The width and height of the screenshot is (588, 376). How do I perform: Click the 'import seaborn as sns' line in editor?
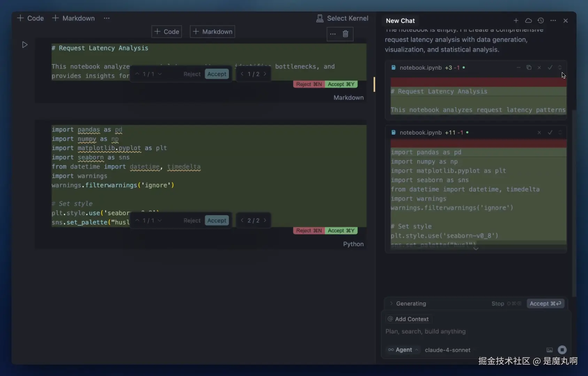pyautogui.click(x=91, y=157)
